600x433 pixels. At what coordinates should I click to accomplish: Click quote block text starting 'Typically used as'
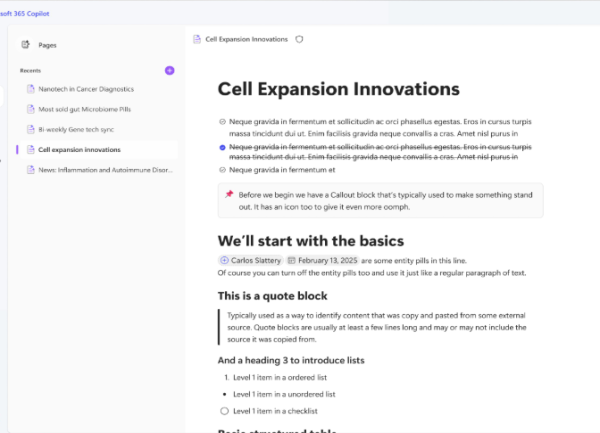(x=377, y=327)
